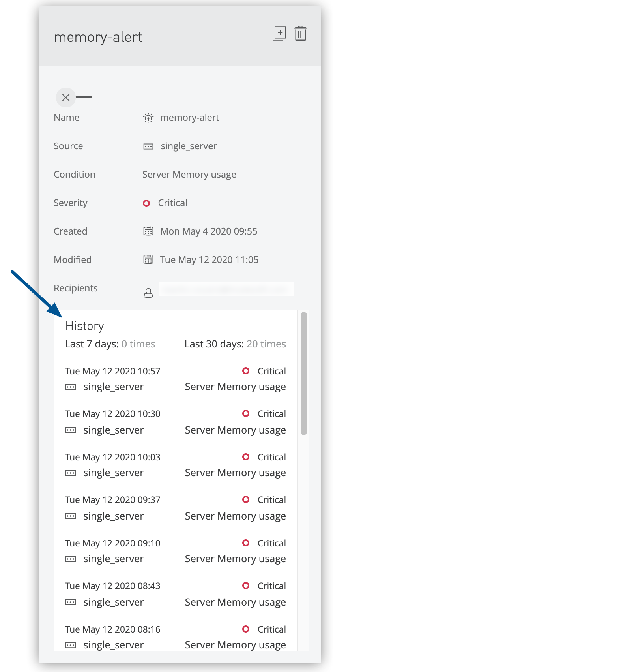Click the server icon next to single_server source
636x672 pixels.
point(148,146)
